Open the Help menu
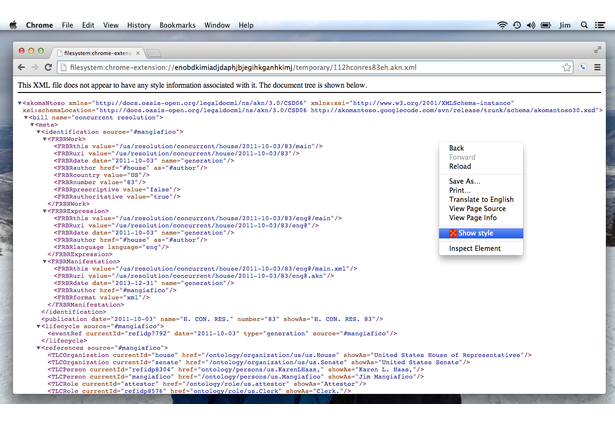 246,25
